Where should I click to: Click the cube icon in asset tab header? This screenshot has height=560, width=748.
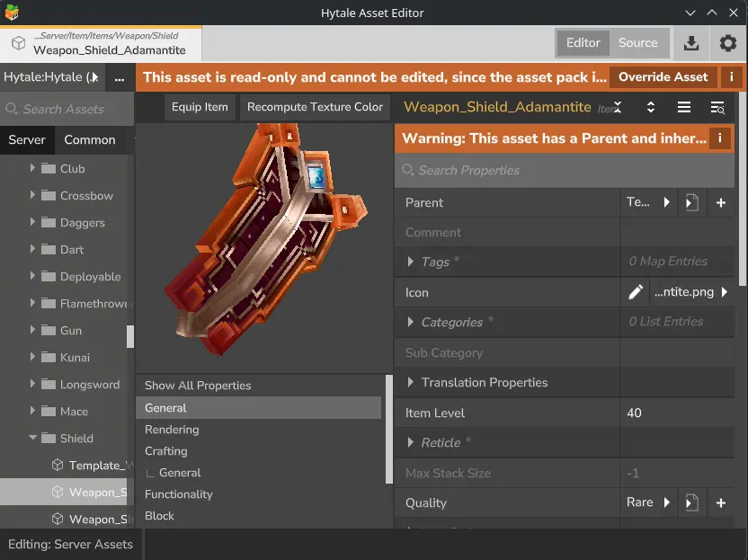(x=19, y=43)
